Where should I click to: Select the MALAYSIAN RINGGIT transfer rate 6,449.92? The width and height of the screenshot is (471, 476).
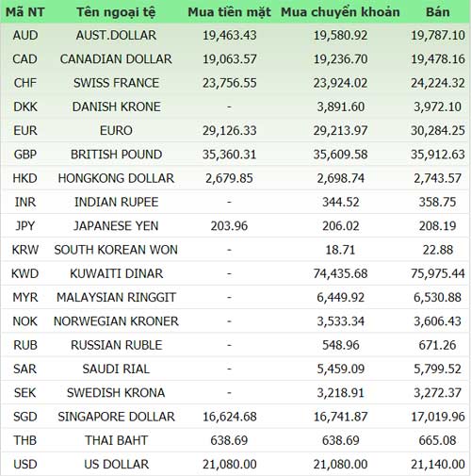(340, 297)
